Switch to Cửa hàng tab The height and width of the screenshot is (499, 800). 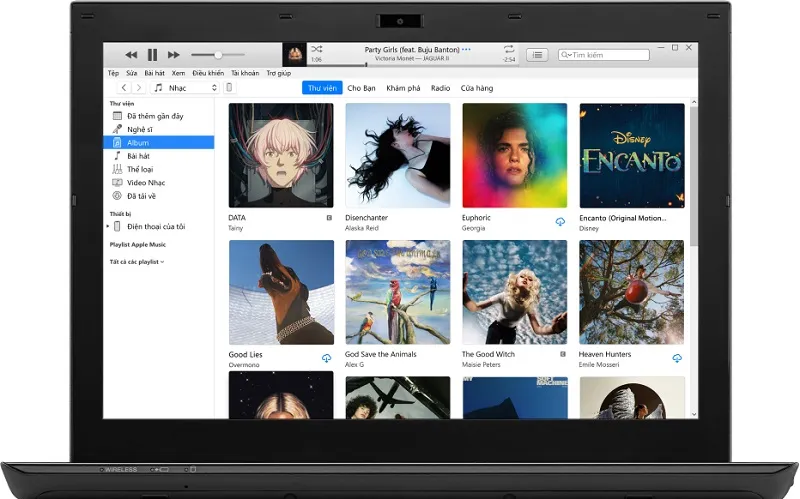pos(477,88)
